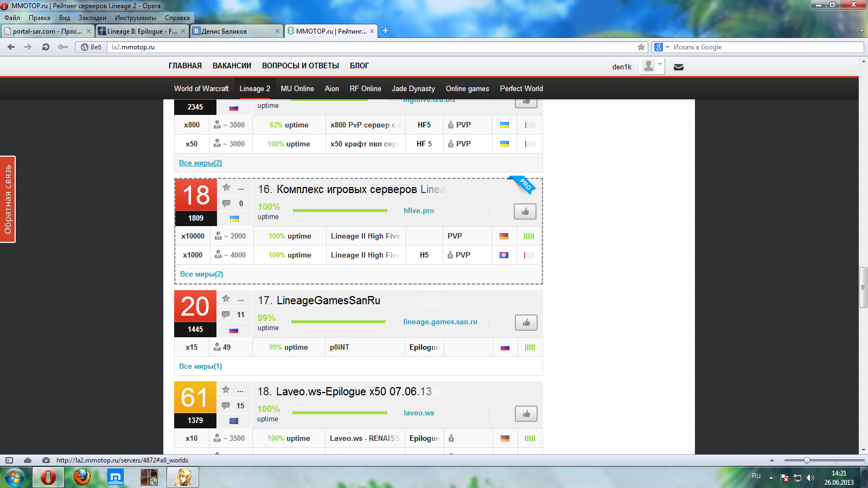
Task: Switch to the portal-sar.com tab
Action: point(48,31)
